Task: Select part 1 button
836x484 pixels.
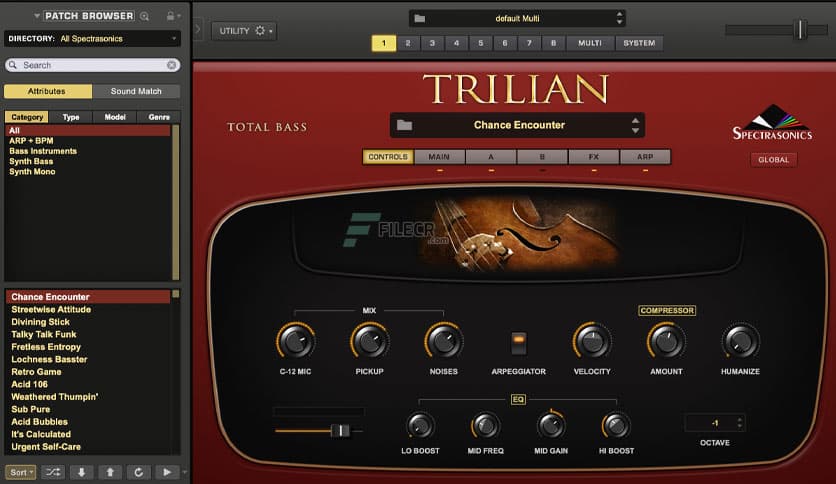Action: (x=383, y=43)
